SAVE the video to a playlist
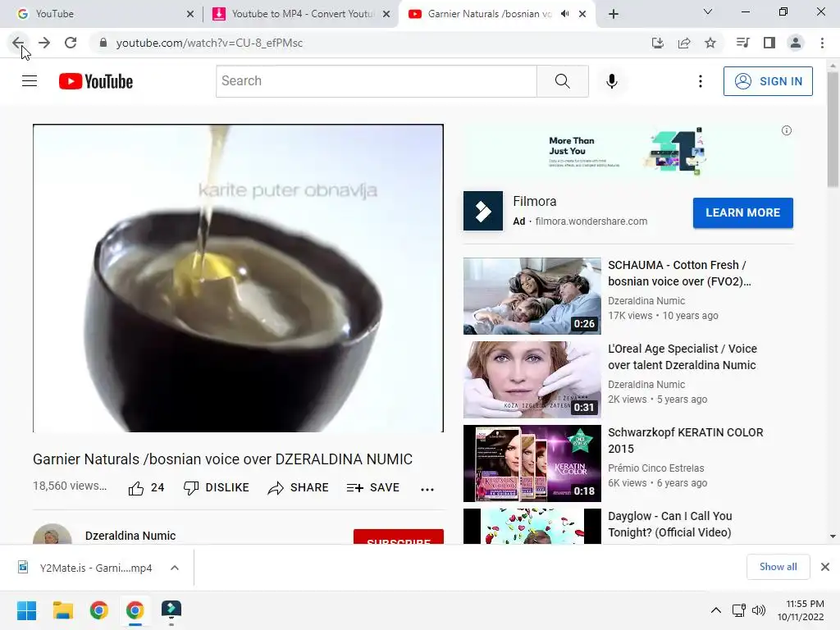Image resolution: width=840 pixels, height=630 pixels. (x=373, y=488)
